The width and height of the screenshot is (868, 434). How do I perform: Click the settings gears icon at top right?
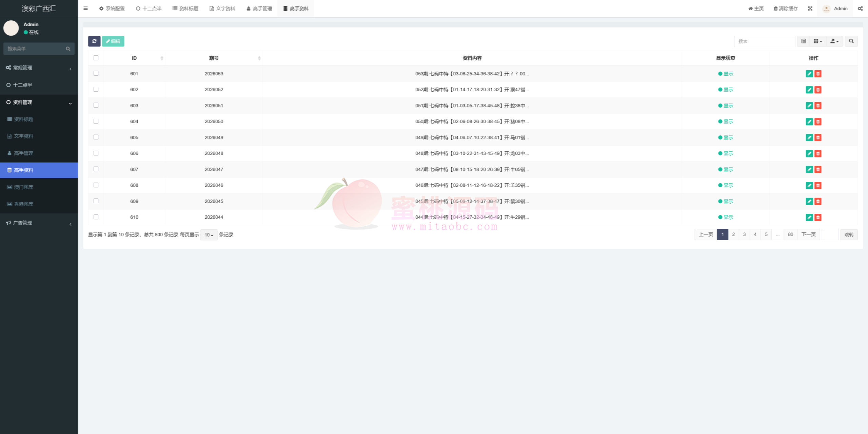click(860, 8)
